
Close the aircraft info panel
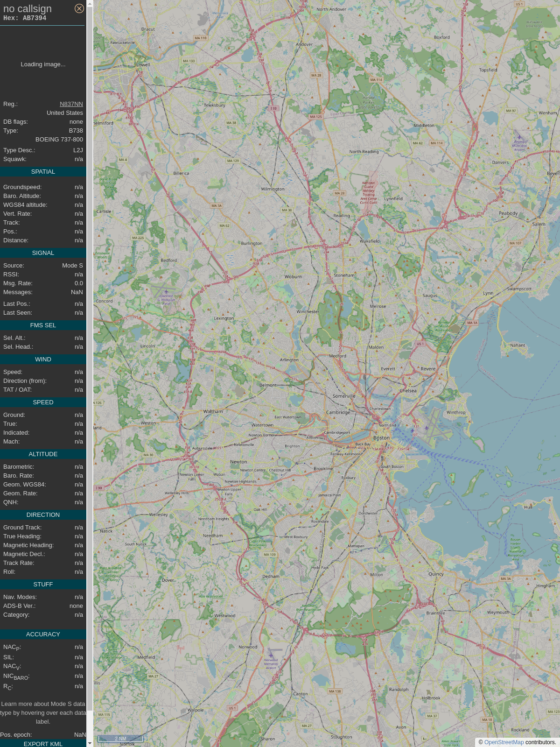point(79,8)
